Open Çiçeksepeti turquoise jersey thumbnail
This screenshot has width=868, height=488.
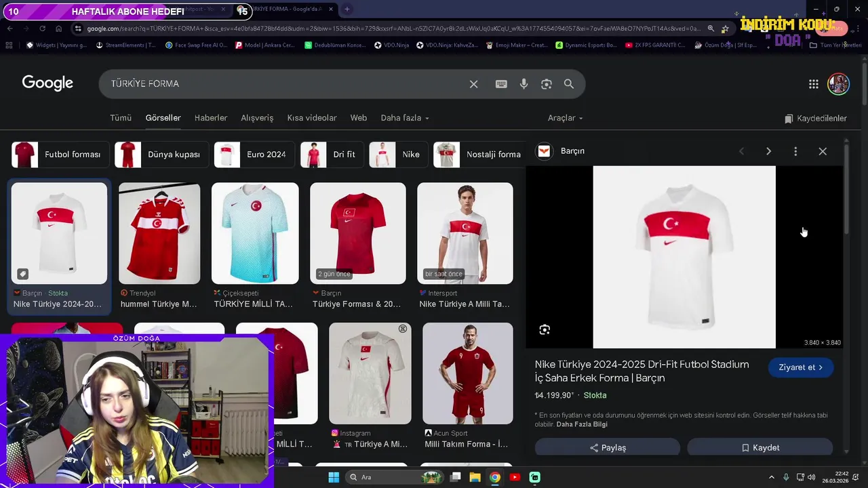(x=255, y=233)
